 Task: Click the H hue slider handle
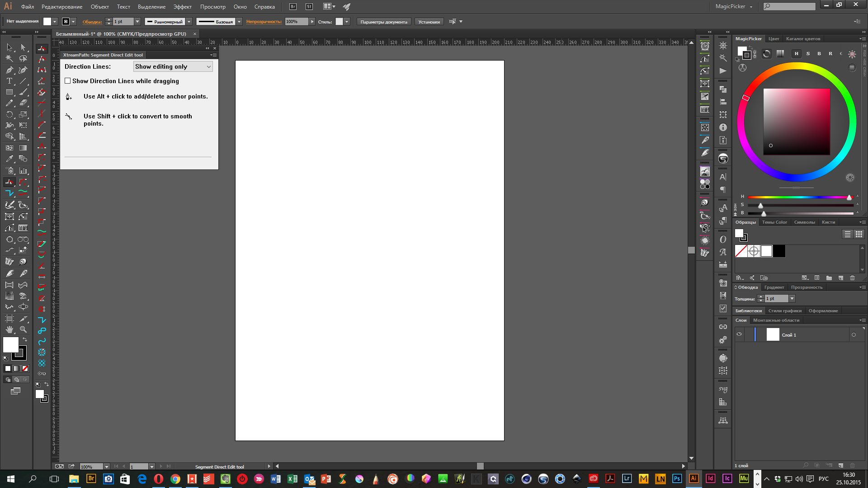[849, 197]
